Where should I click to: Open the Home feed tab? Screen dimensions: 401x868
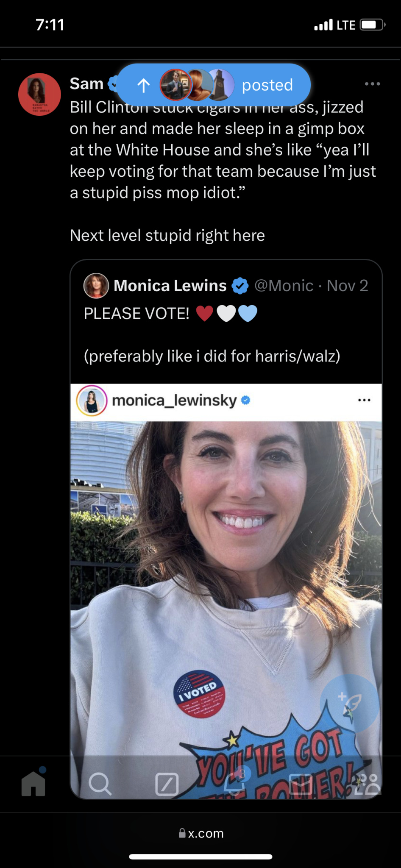tap(33, 783)
